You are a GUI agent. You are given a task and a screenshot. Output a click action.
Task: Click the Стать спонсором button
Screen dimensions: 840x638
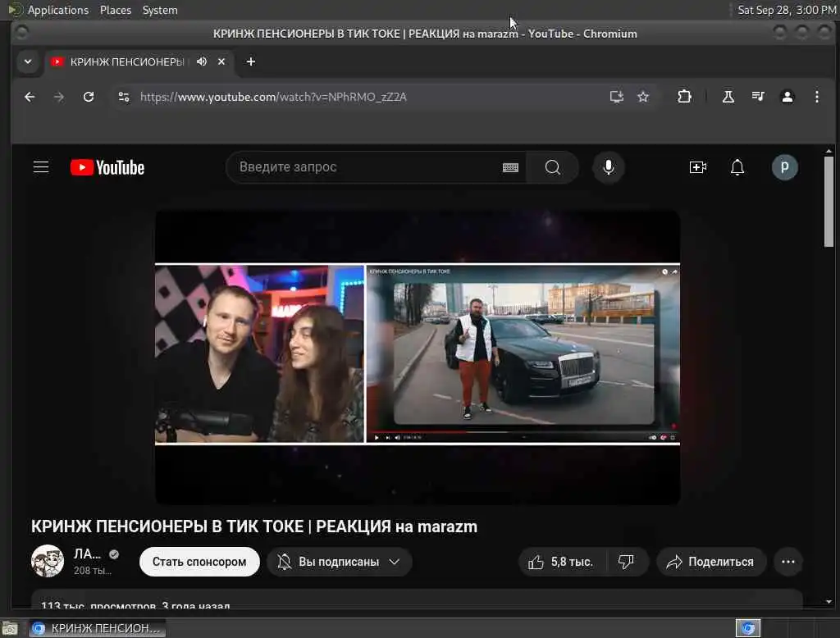[x=199, y=562]
